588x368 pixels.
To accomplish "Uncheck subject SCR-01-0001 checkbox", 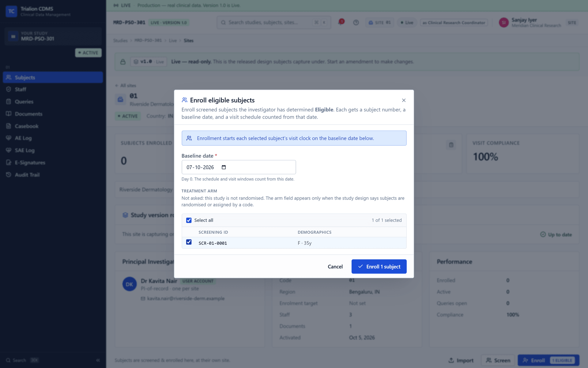I will point(189,242).
